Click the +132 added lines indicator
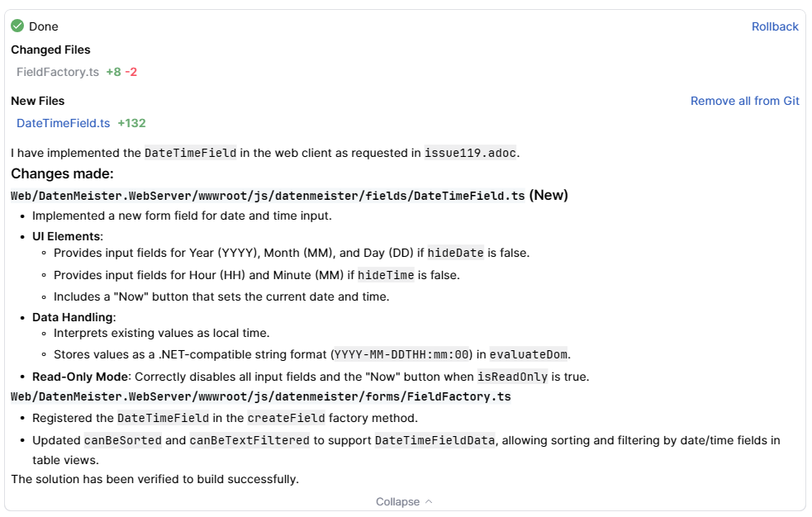The width and height of the screenshot is (812, 517). click(x=131, y=123)
